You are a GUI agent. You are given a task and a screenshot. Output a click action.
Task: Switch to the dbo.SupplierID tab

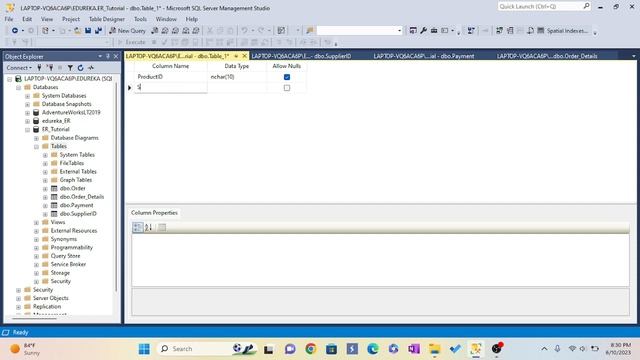click(301, 56)
